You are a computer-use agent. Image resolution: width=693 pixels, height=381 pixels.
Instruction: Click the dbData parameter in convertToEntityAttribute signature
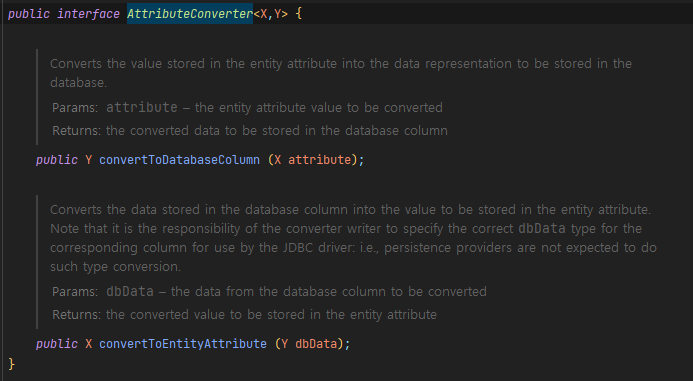(316, 343)
